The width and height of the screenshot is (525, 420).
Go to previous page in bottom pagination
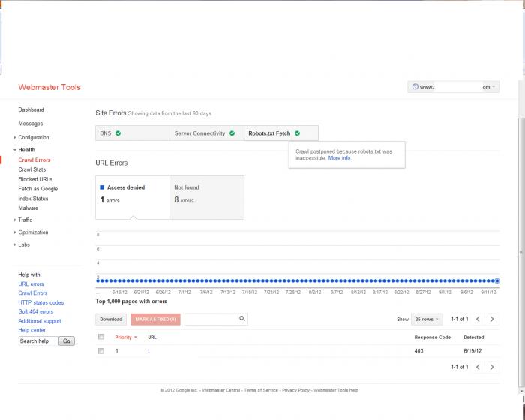coord(478,367)
